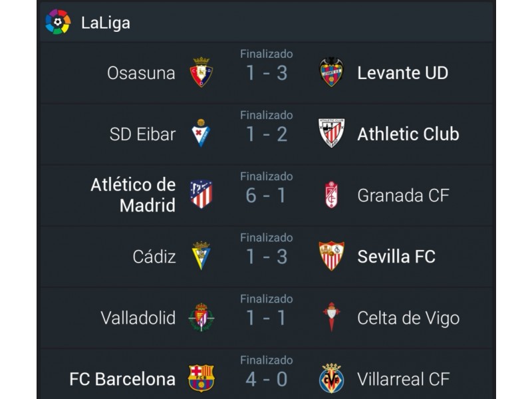Select the FC Barcelona team name
Screen dimensions: 532x399
(x=122, y=379)
